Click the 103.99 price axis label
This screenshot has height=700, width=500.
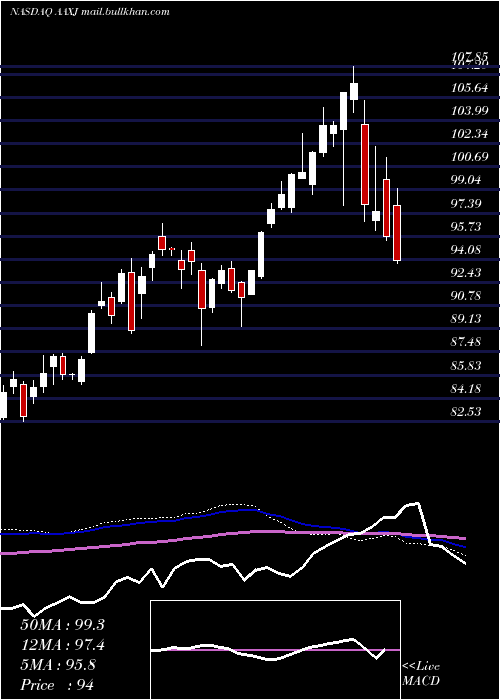coord(469,111)
